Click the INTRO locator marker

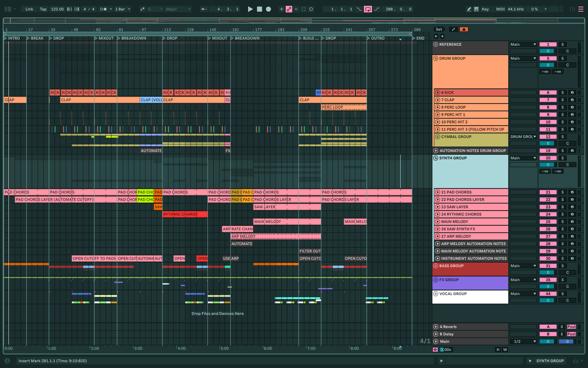(x=12, y=38)
